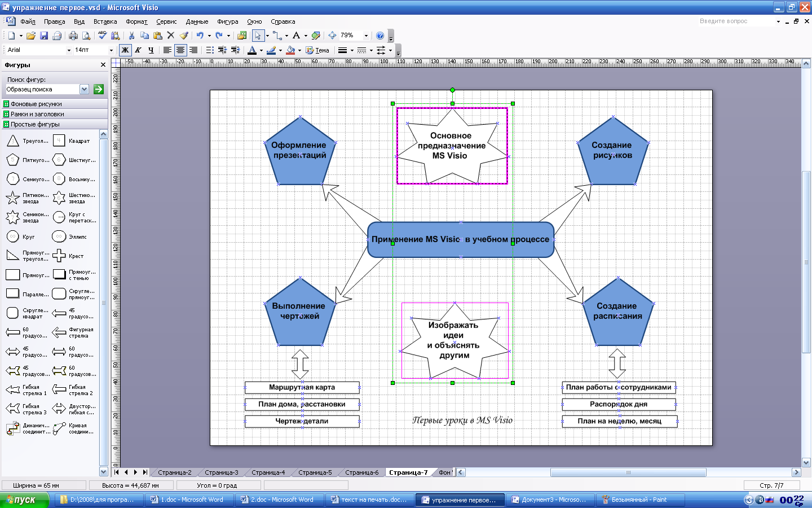Image resolution: width=812 pixels, height=508 pixels.
Task: Expand the fill color dropdown arrow
Action: (299, 51)
